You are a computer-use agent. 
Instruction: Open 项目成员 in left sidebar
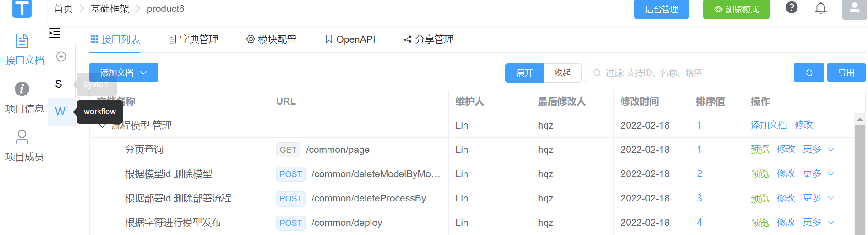(x=24, y=145)
